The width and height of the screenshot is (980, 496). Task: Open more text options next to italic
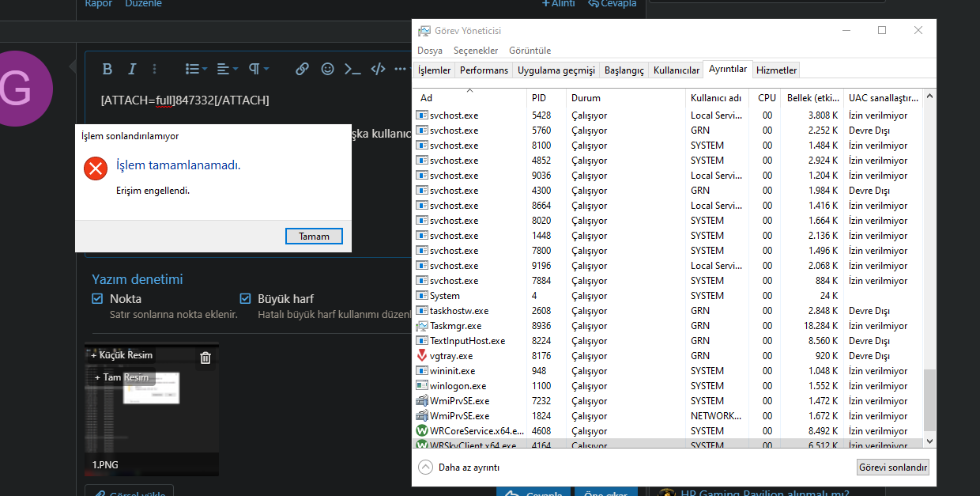click(155, 69)
